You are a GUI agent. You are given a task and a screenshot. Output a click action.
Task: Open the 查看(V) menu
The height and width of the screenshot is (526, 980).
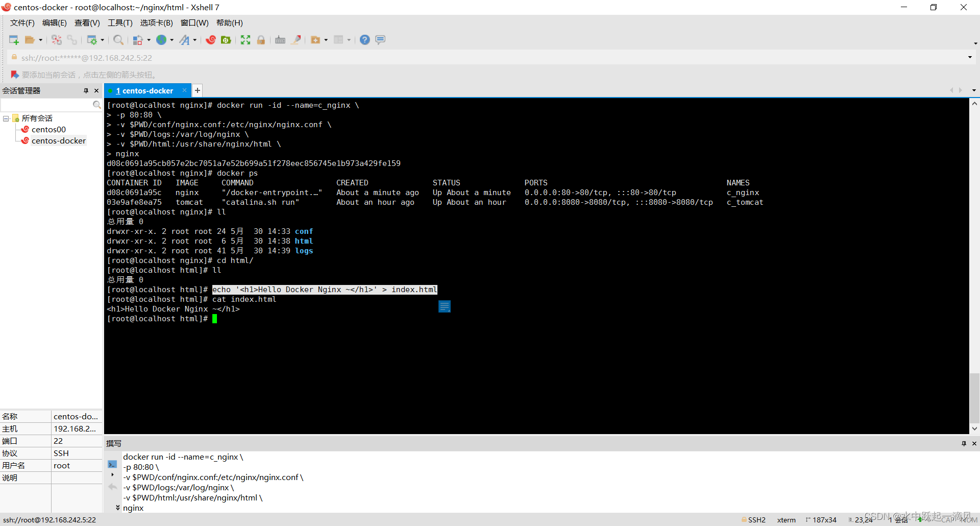(x=87, y=22)
